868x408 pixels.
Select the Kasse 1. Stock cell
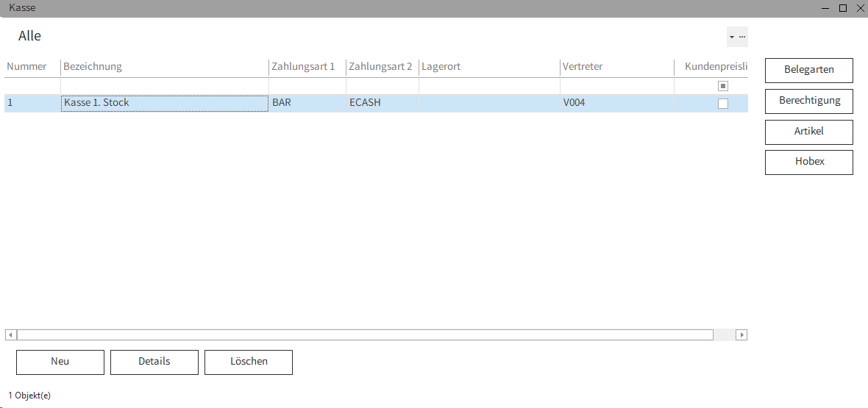pyautogui.click(x=164, y=103)
